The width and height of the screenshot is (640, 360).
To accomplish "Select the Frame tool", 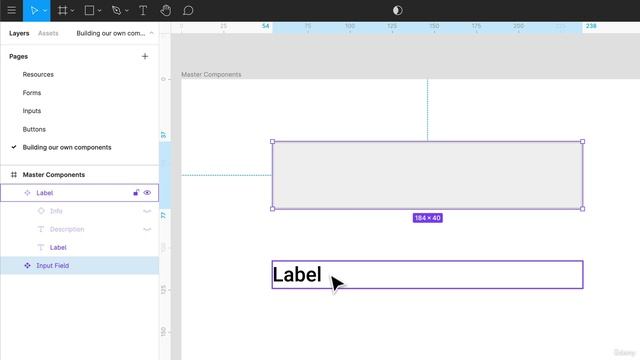I will coord(62,11).
